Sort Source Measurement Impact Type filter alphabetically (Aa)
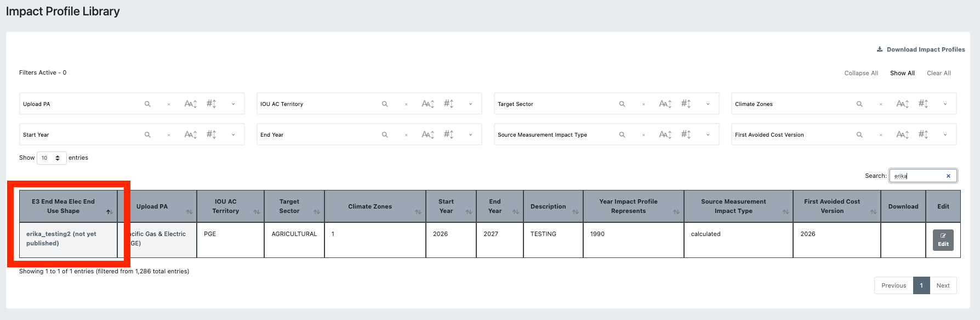This screenshot has height=320, width=980. coord(665,134)
